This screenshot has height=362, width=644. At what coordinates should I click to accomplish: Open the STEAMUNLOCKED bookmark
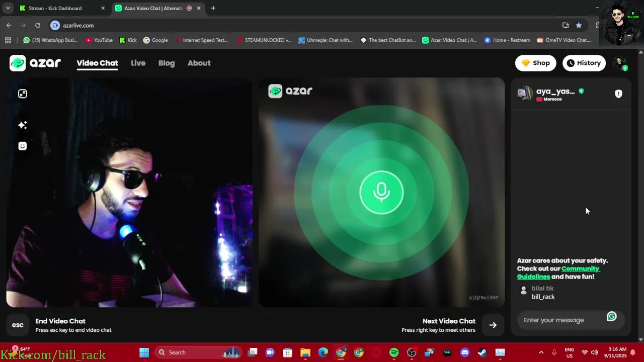264,40
